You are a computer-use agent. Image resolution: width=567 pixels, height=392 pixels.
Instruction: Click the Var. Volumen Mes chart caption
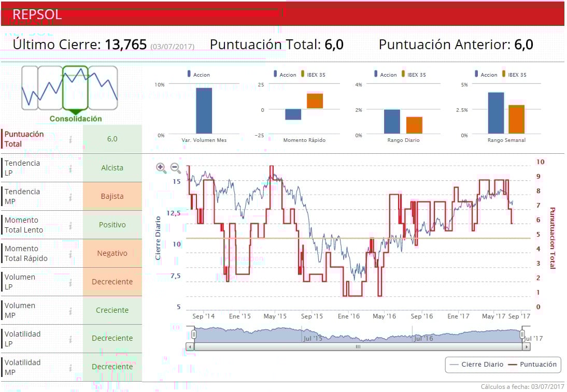pos(204,140)
